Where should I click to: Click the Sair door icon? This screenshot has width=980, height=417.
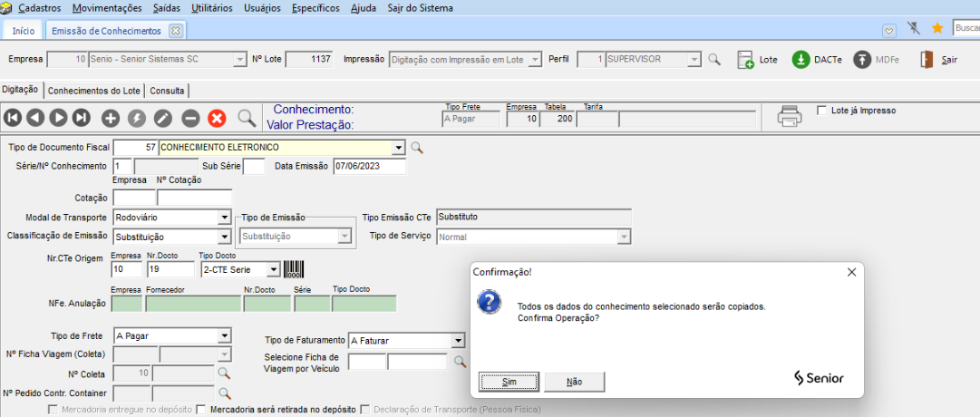[x=927, y=60]
